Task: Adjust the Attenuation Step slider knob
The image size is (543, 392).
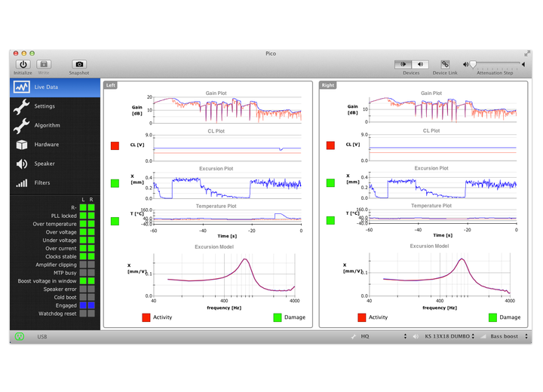Action: (473, 64)
